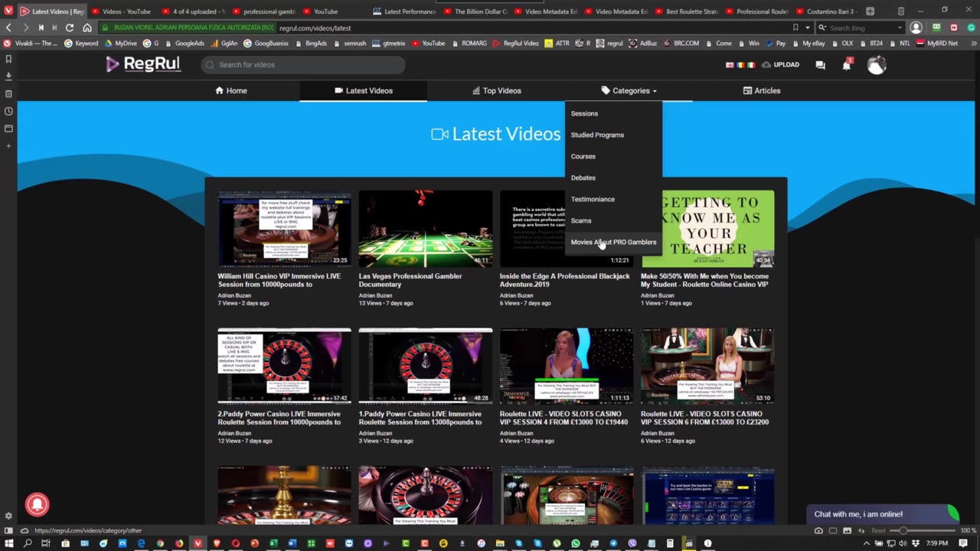
Task: Open 2.Paddy Power Casino LIVE title link
Action: tap(279, 418)
